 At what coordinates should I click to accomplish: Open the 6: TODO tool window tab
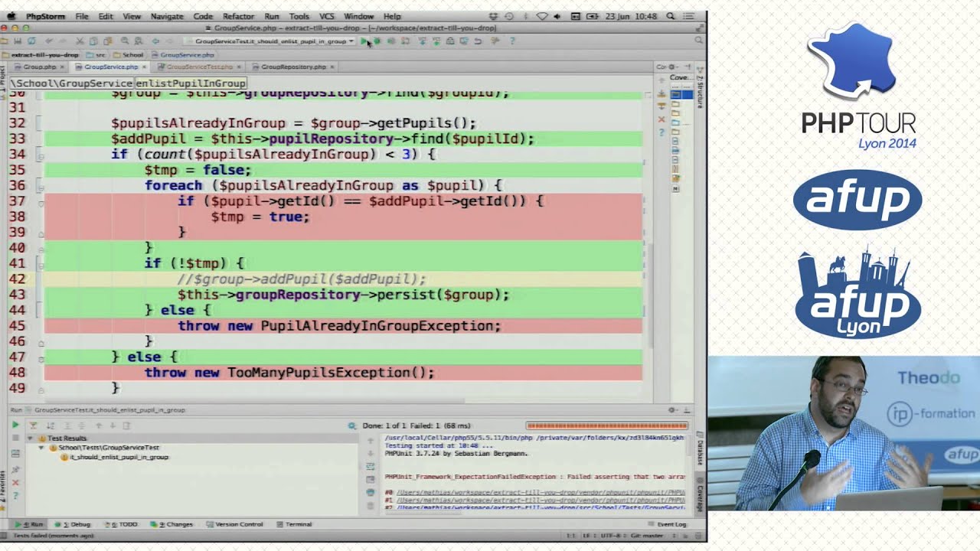(122, 524)
